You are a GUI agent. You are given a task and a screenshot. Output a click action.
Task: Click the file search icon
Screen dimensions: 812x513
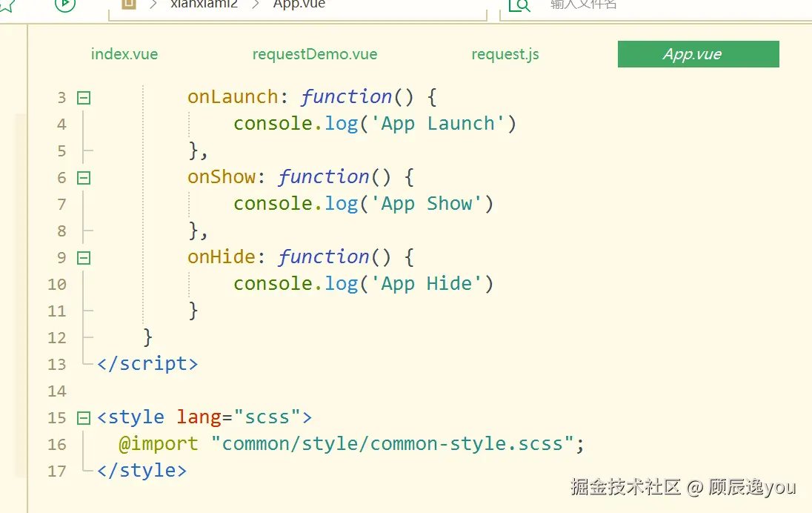[519, 5]
